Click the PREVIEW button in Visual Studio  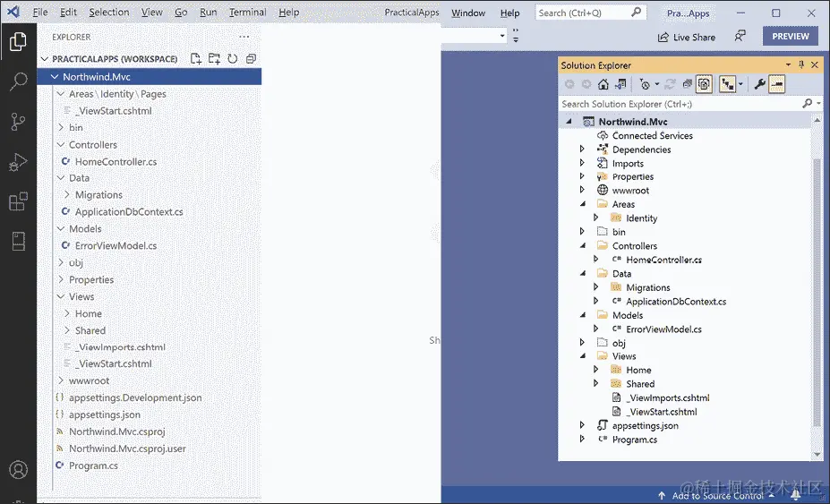[x=791, y=36]
